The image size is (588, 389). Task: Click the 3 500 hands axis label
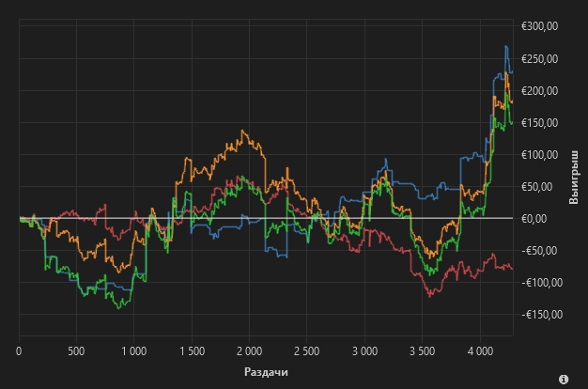pos(423,351)
